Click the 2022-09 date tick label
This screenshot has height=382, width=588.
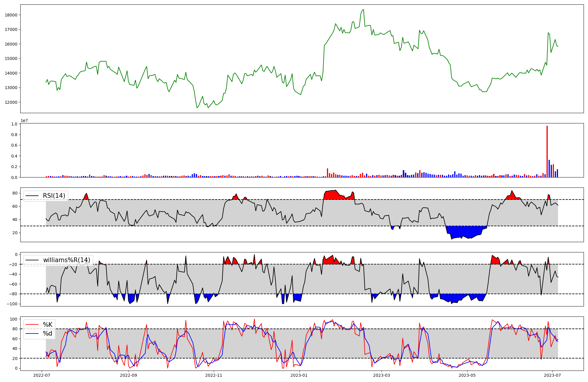tap(128, 375)
